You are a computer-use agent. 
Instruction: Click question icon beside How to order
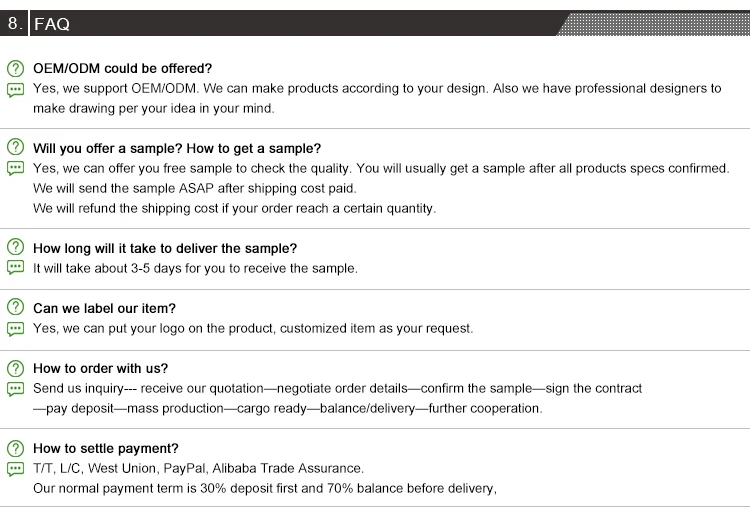15,368
